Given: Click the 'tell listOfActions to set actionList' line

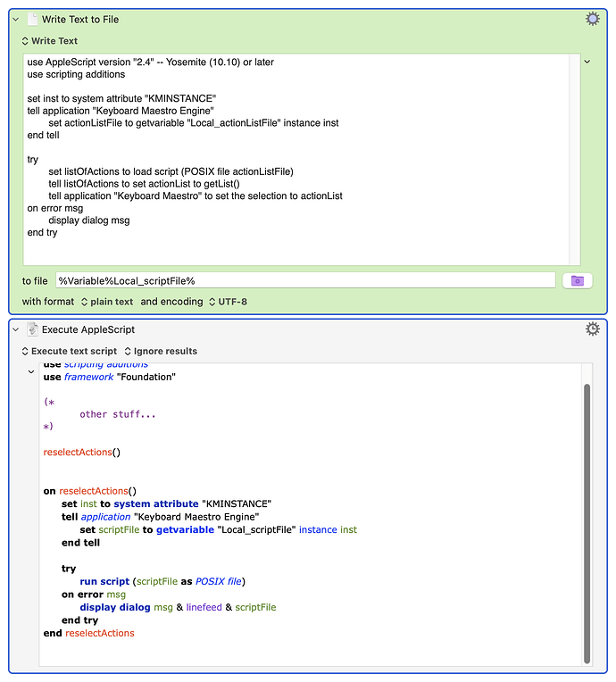Looking at the screenshot, I should pyautogui.click(x=144, y=184).
